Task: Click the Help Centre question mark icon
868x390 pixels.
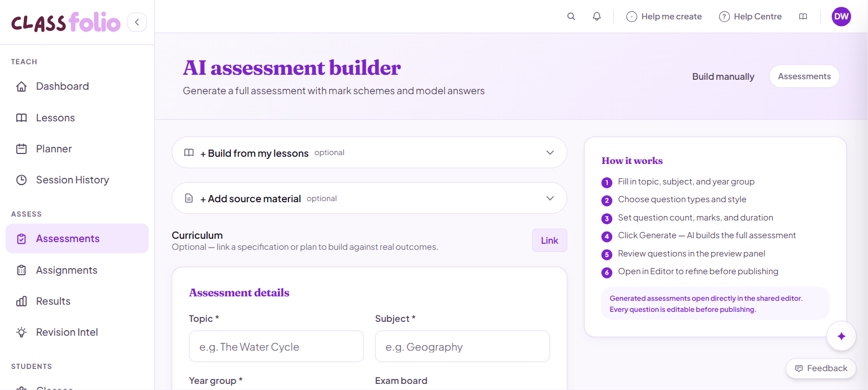Action: coord(724,17)
